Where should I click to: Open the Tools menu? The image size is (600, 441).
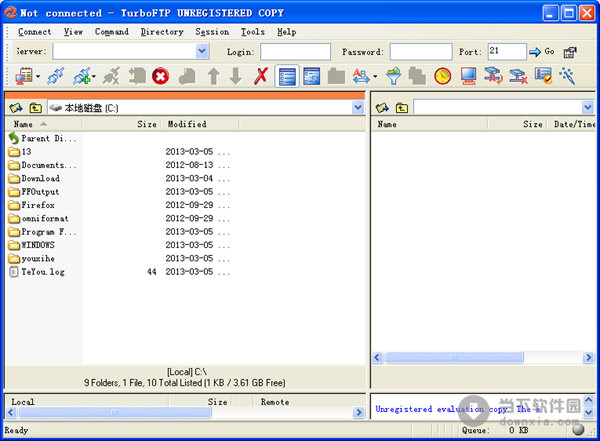[x=253, y=32]
